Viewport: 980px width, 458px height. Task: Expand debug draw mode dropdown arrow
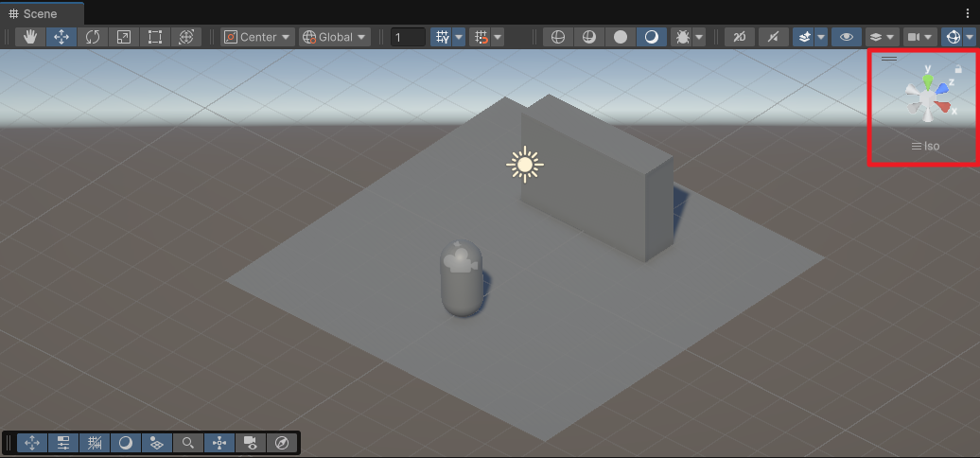[699, 37]
